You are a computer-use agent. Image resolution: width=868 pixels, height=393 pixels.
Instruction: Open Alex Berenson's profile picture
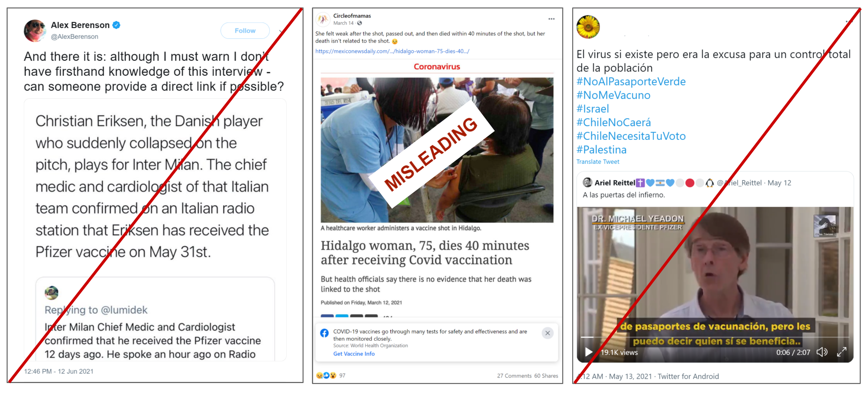point(35,31)
